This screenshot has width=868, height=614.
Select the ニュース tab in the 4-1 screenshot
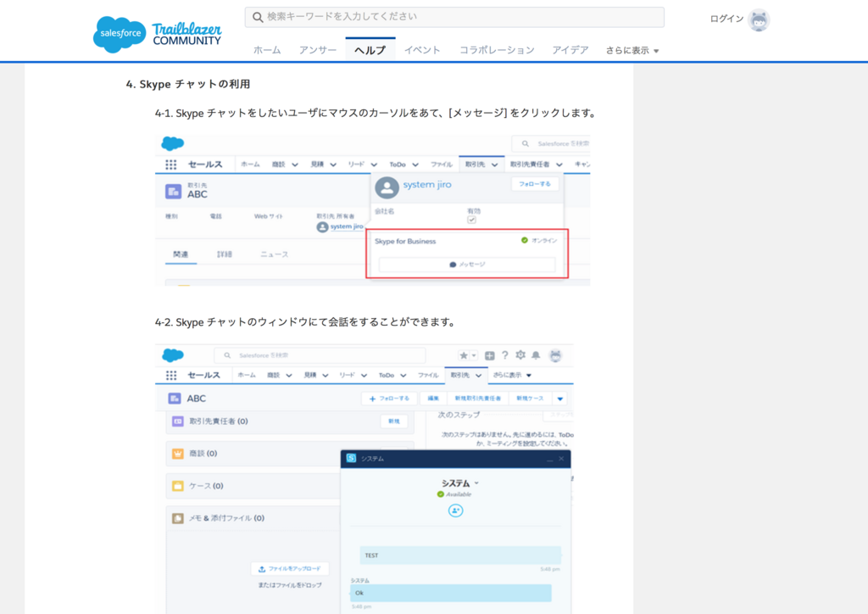[x=274, y=254]
